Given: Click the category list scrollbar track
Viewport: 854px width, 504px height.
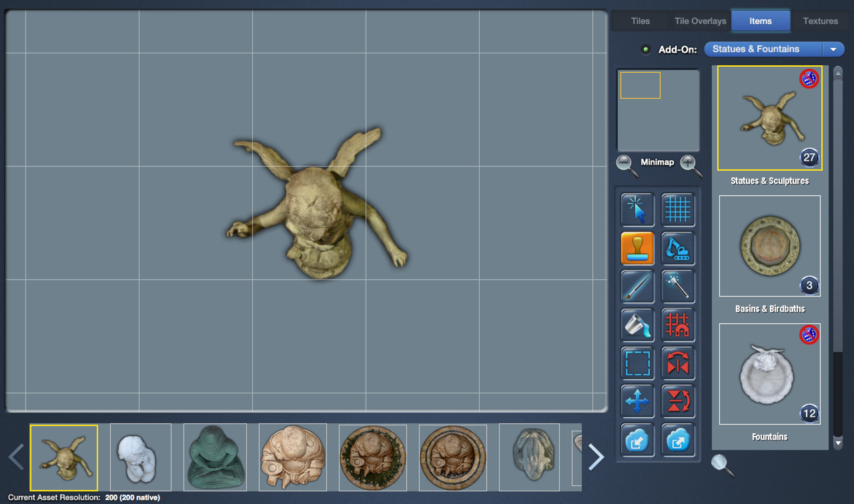Looking at the screenshot, I should (x=838, y=257).
